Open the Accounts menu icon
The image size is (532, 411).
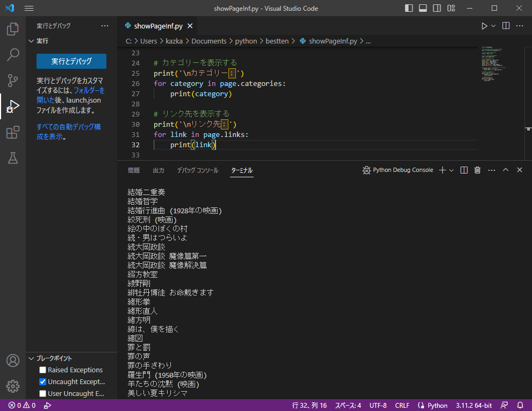point(13,360)
